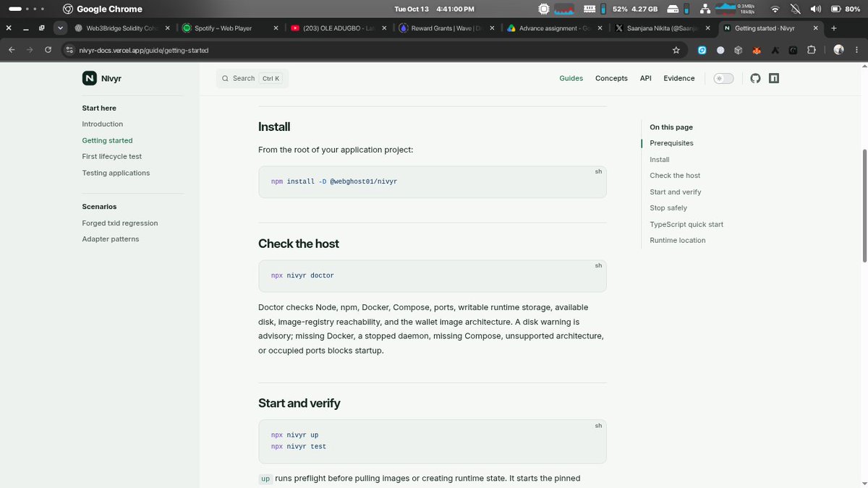Switch to Saanjana Nikita X tab

663,28
